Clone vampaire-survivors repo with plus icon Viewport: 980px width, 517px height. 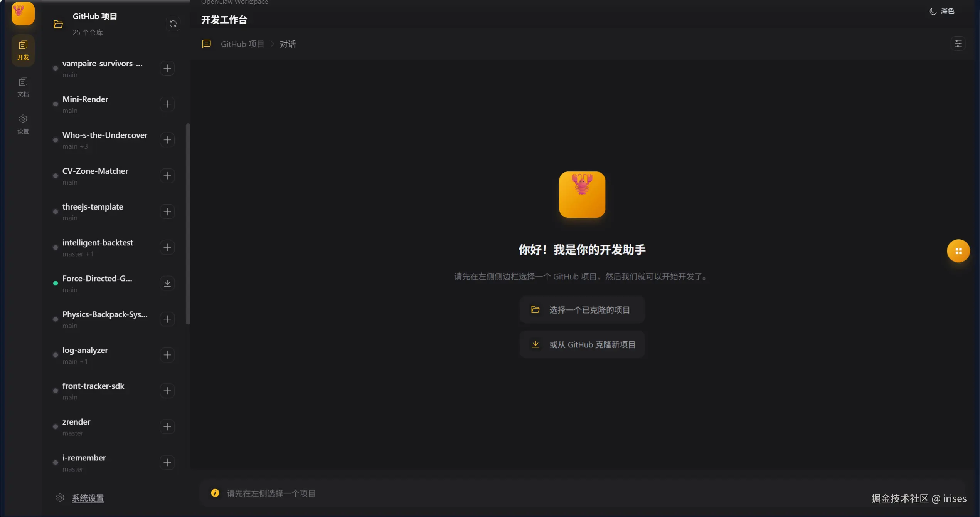(x=167, y=68)
